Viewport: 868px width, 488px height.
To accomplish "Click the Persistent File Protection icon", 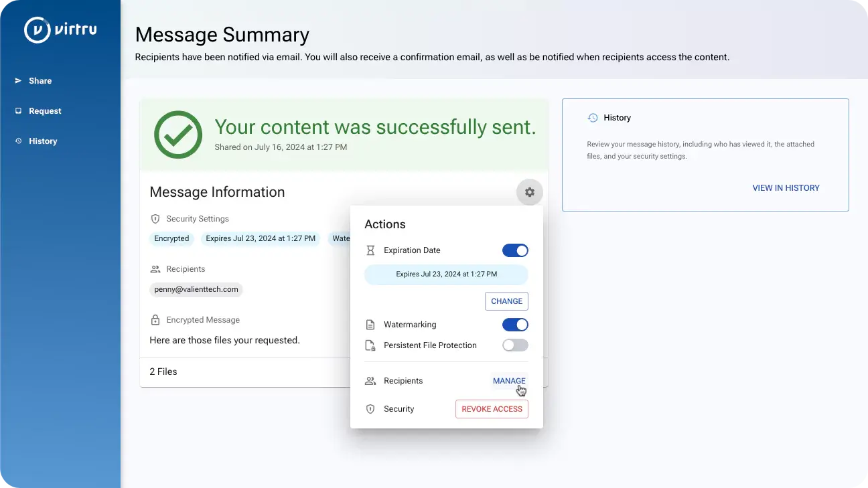I will click(x=370, y=345).
